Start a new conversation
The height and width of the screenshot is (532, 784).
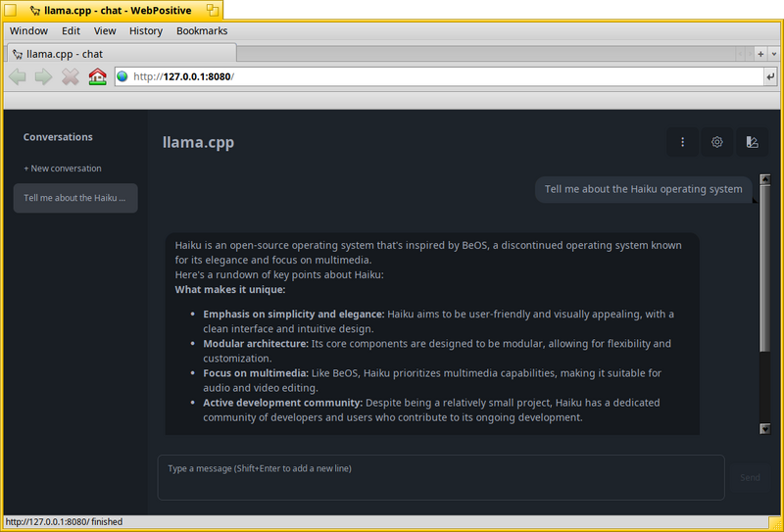(x=63, y=169)
